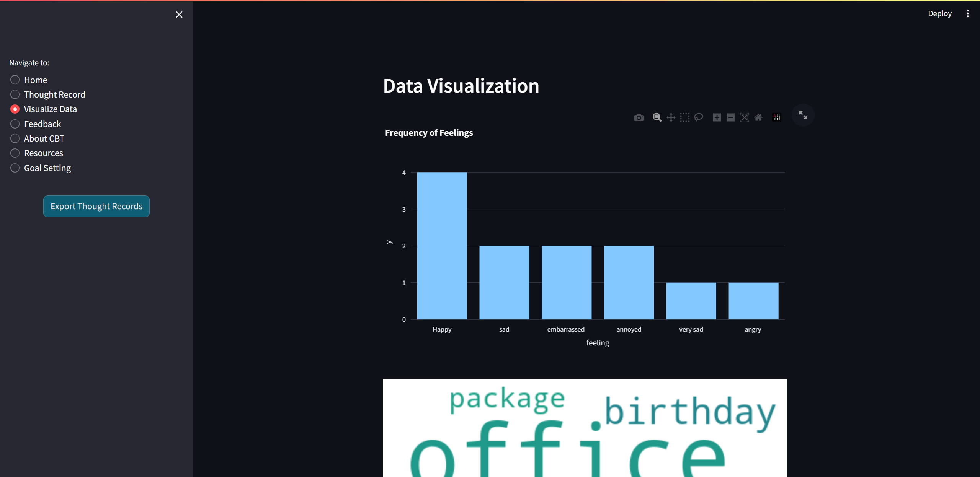Open the three-dot main menu
980x477 pixels.
(967, 13)
